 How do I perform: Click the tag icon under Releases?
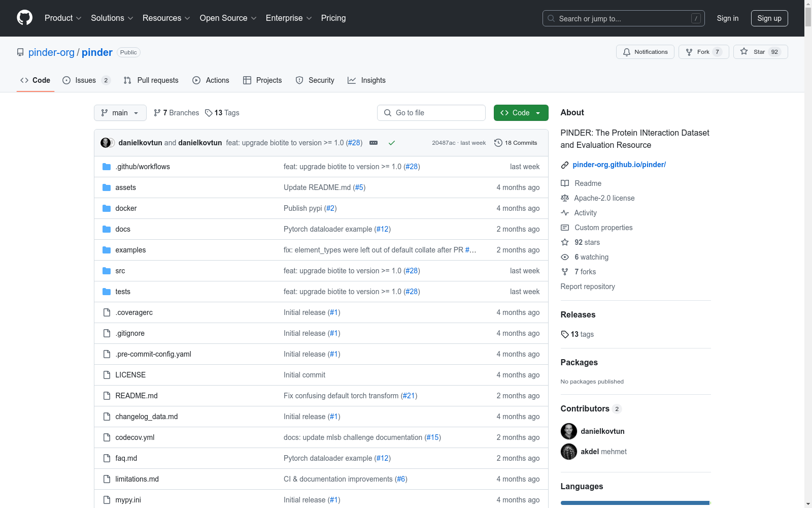pos(565,334)
